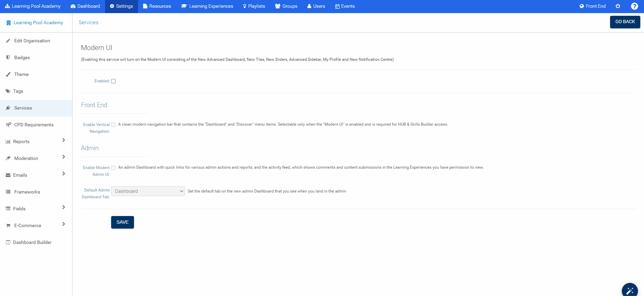Go to the Playlists tab

coord(254,6)
